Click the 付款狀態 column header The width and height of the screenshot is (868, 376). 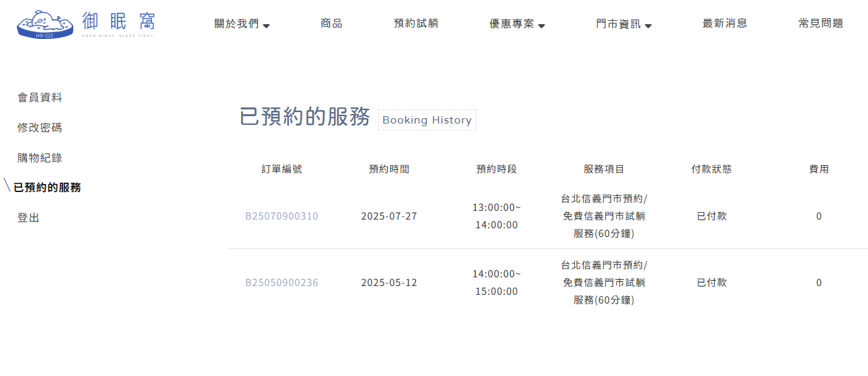pos(711,169)
